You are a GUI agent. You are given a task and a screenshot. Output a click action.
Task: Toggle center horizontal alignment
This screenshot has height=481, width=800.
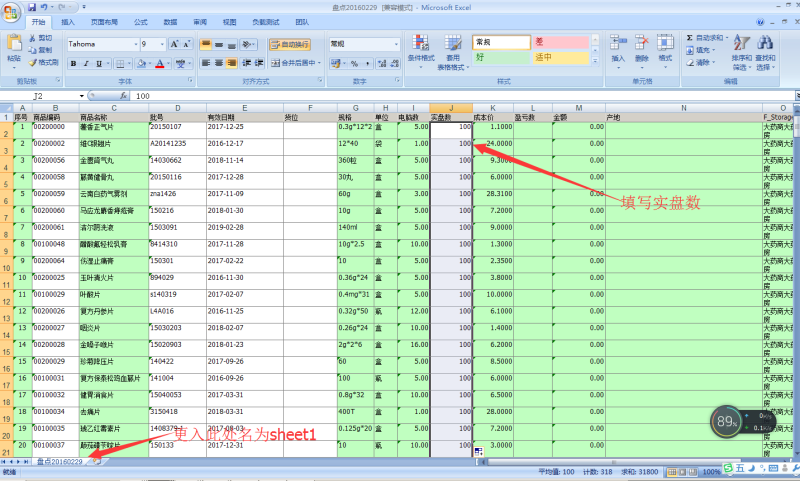coord(218,63)
